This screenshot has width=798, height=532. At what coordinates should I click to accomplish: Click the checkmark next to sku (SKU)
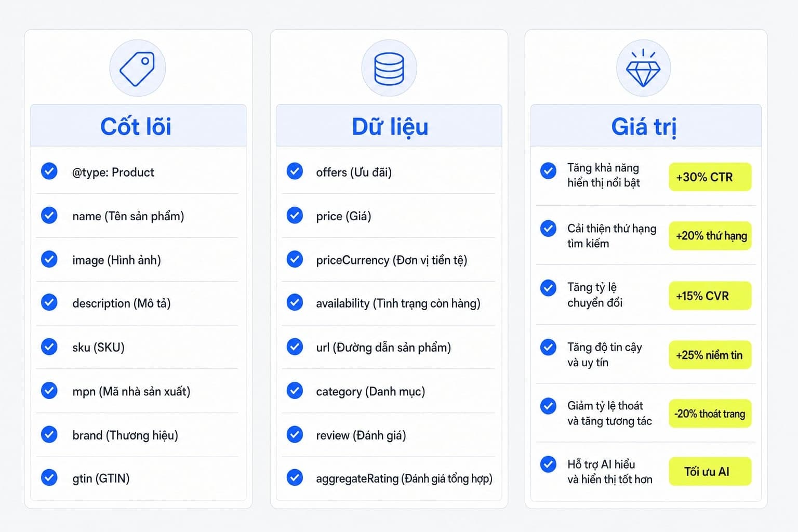49,347
